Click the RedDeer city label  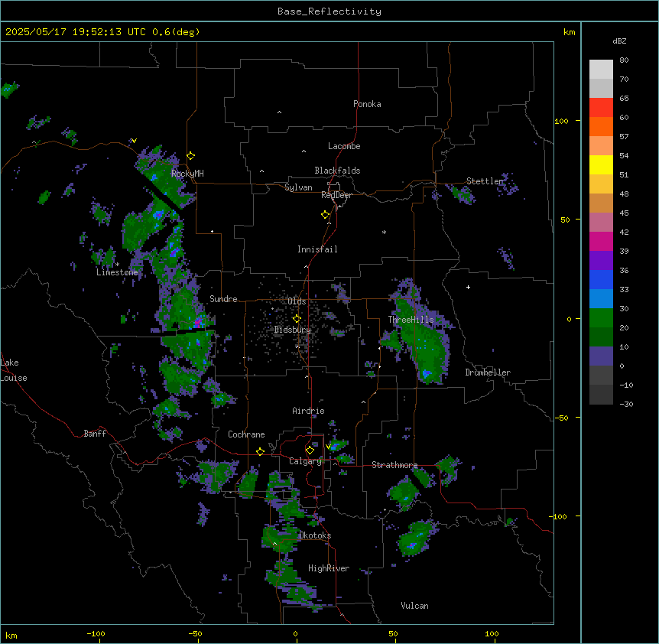336,195
